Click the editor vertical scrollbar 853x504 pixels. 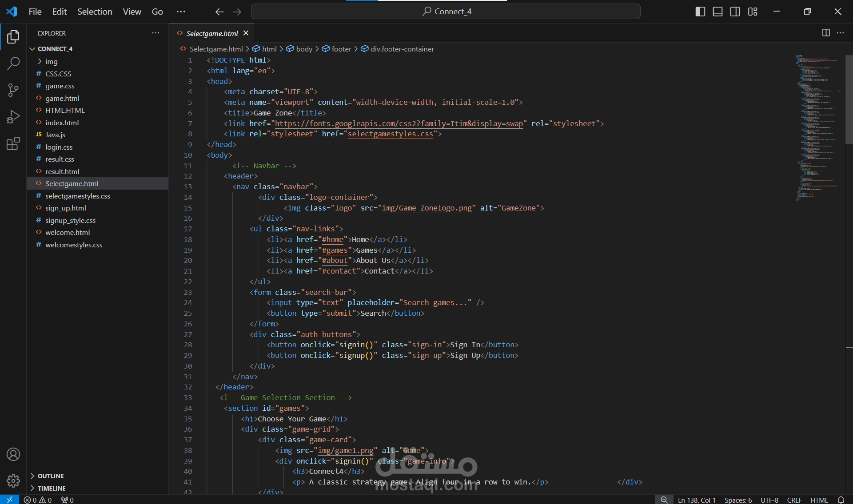click(849, 100)
